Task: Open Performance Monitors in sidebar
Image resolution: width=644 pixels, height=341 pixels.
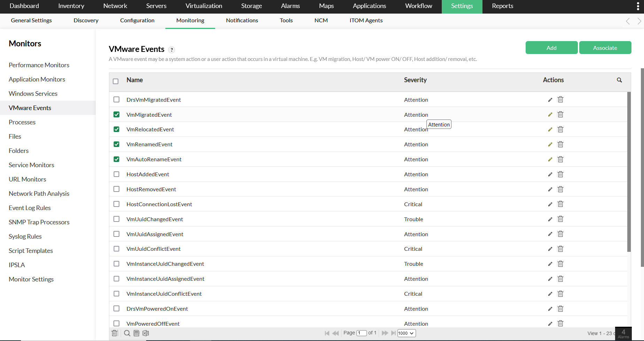Action: point(39,65)
